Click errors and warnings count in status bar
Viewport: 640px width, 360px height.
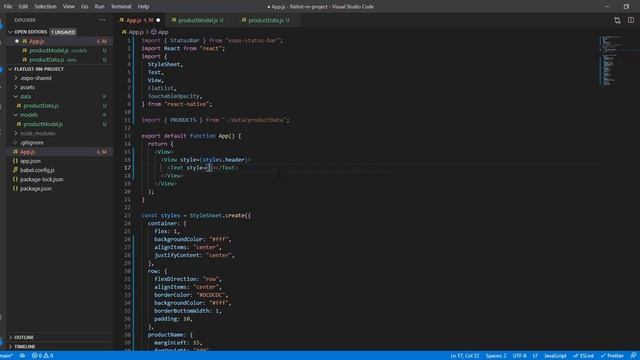[42, 356]
